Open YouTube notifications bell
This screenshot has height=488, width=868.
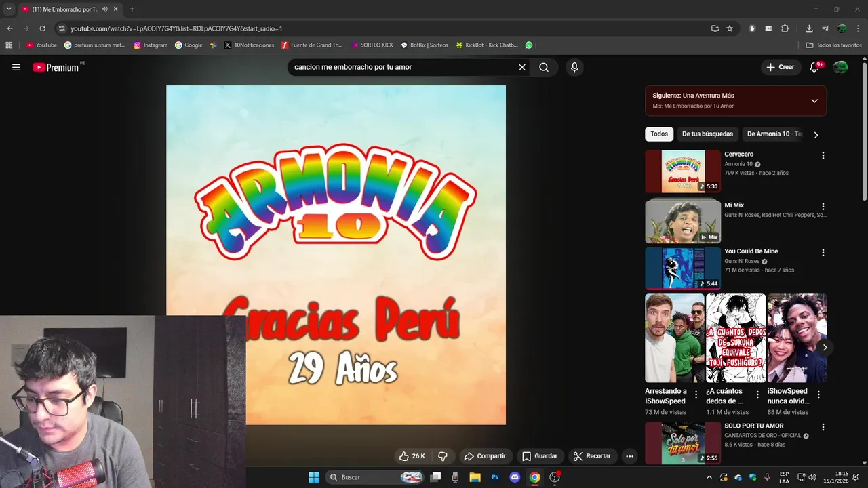click(815, 67)
